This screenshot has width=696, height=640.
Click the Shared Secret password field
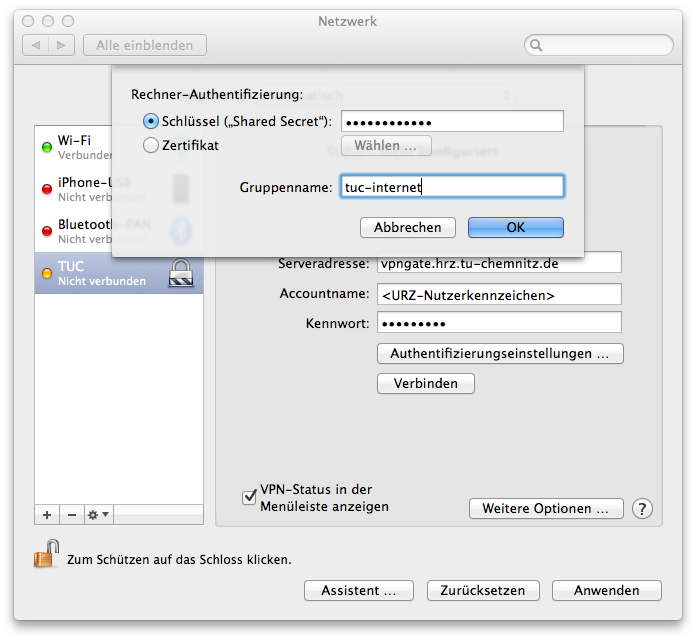click(x=452, y=122)
